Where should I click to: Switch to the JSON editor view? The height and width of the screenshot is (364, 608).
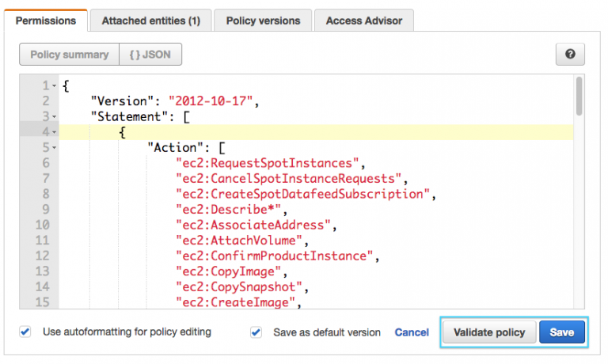point(150,55)
